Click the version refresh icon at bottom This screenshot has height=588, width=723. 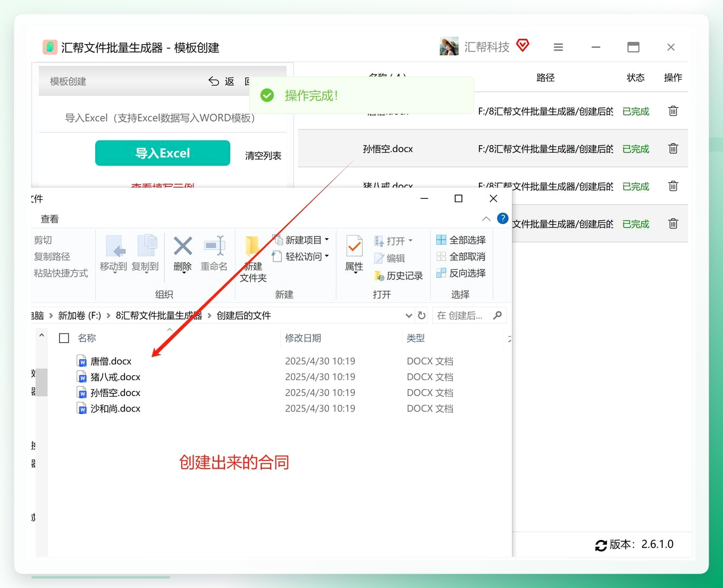pos(601,545)
